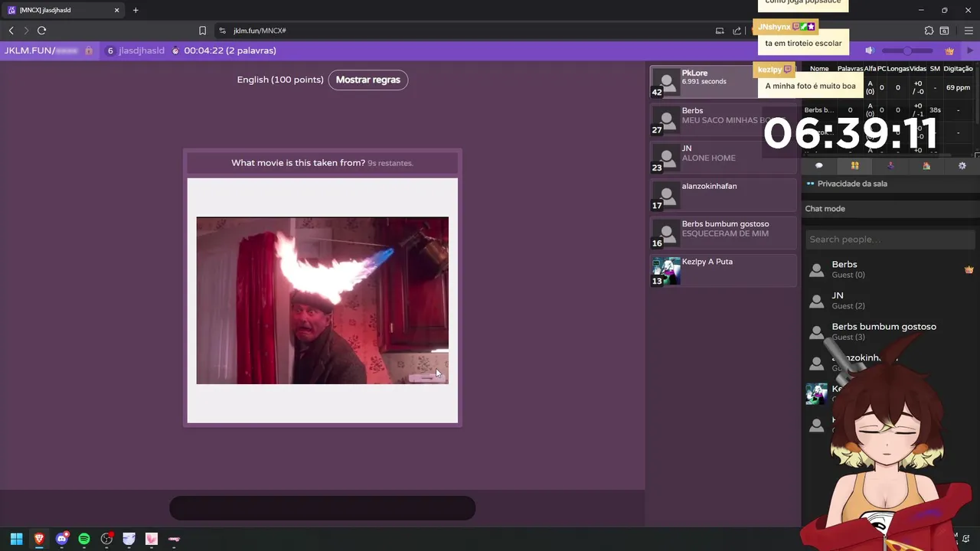Open the joystick game tab icon
Screen dimensions: 980x551
(890, 165)
